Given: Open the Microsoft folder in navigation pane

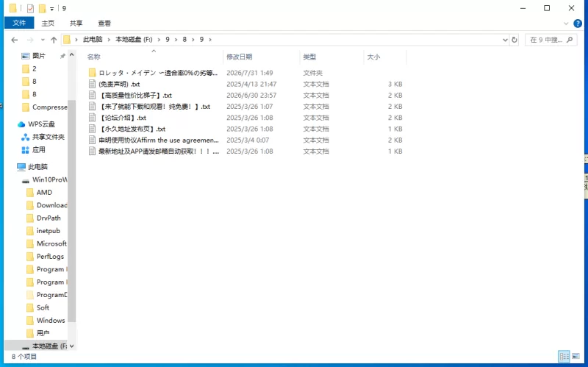Looking at the screenshot, I should coord(51,243).
